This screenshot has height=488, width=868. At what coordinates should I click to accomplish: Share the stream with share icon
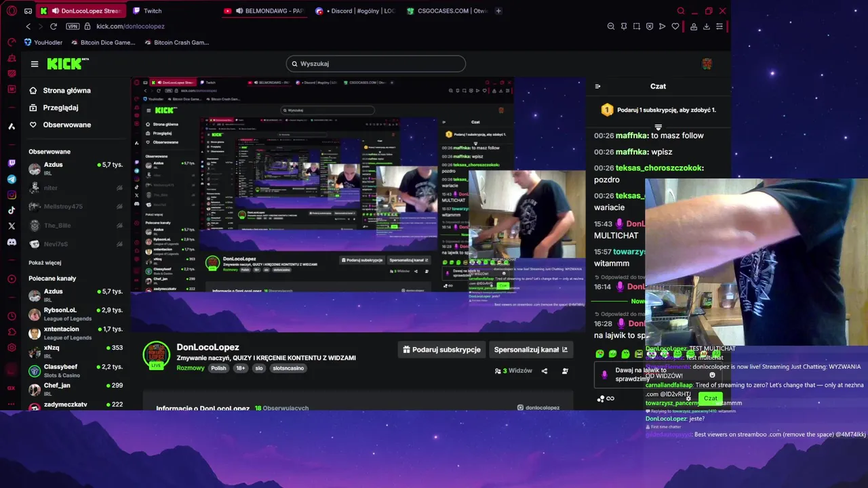545,371
